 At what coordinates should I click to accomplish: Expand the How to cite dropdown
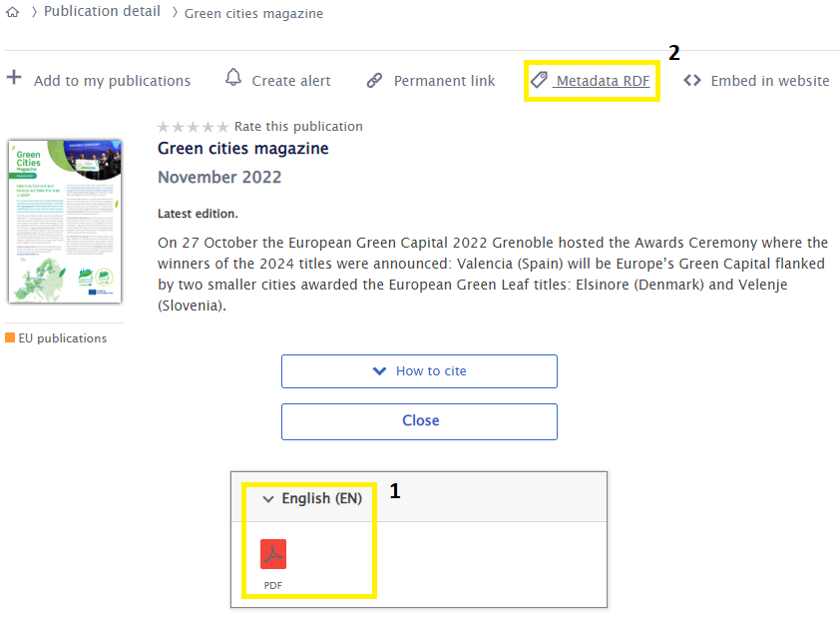coord(419,371)
